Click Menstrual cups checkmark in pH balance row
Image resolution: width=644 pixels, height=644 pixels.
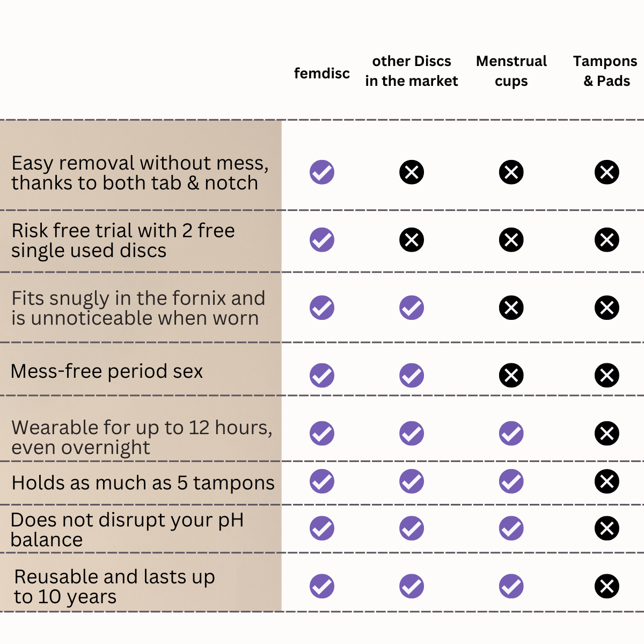click(511, 529)
